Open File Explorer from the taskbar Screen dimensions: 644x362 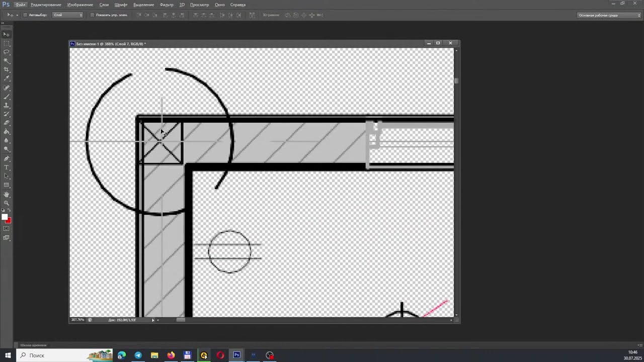[x=154, y=355]
